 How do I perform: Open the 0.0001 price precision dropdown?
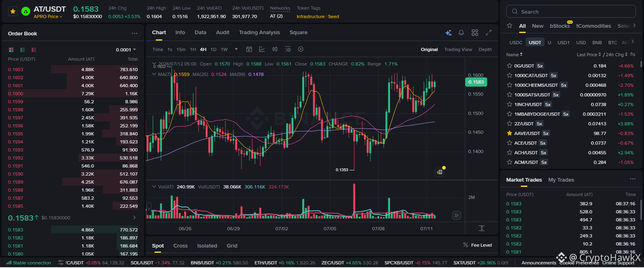pos(126,50)
